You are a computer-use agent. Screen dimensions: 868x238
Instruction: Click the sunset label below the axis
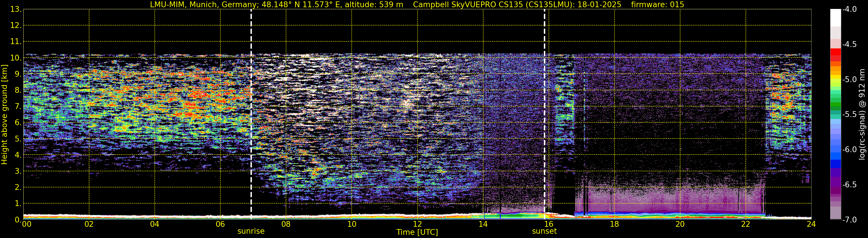[544, 231]
